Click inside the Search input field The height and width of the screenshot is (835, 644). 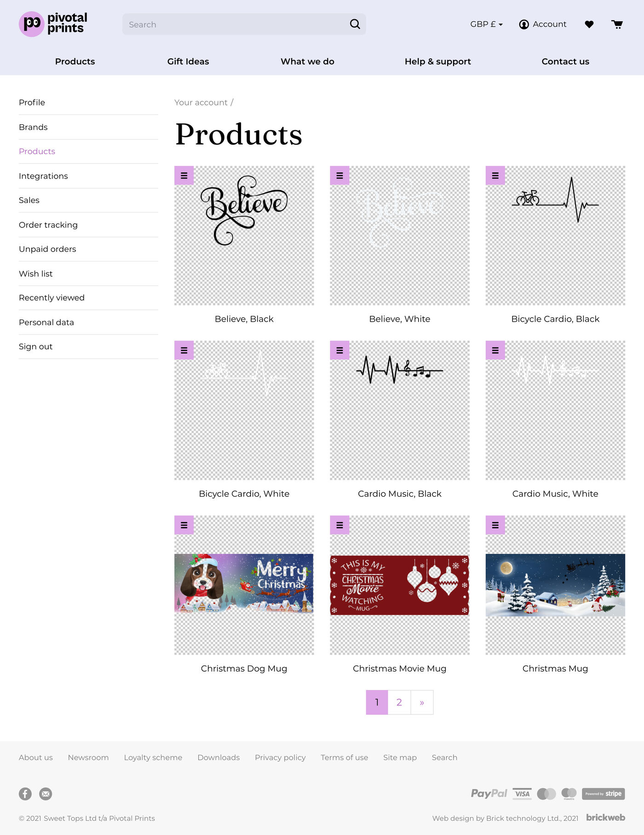(x=230, y=24)
